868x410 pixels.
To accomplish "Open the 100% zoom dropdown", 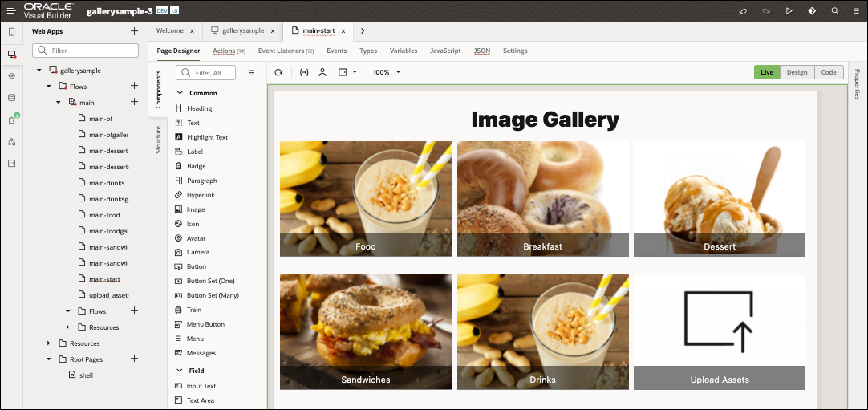I will (387, 72).
